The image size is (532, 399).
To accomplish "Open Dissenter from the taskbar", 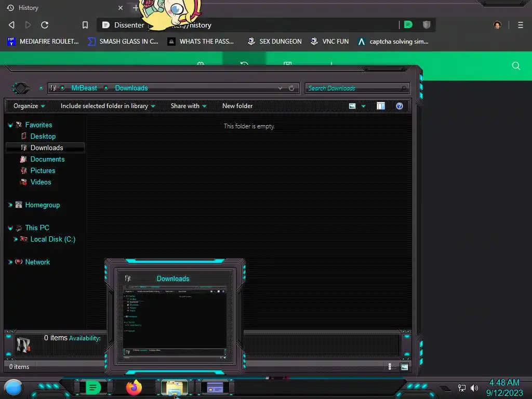I will [x=93, y=388].
